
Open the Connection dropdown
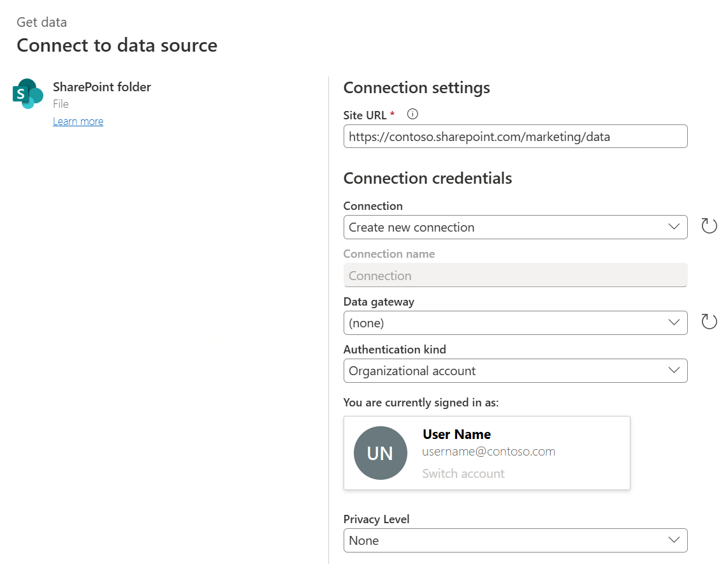[515, 227]
